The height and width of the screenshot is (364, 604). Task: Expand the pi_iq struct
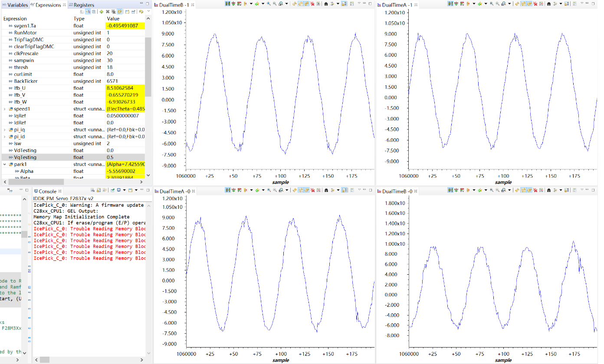click(x=5, y=130)
